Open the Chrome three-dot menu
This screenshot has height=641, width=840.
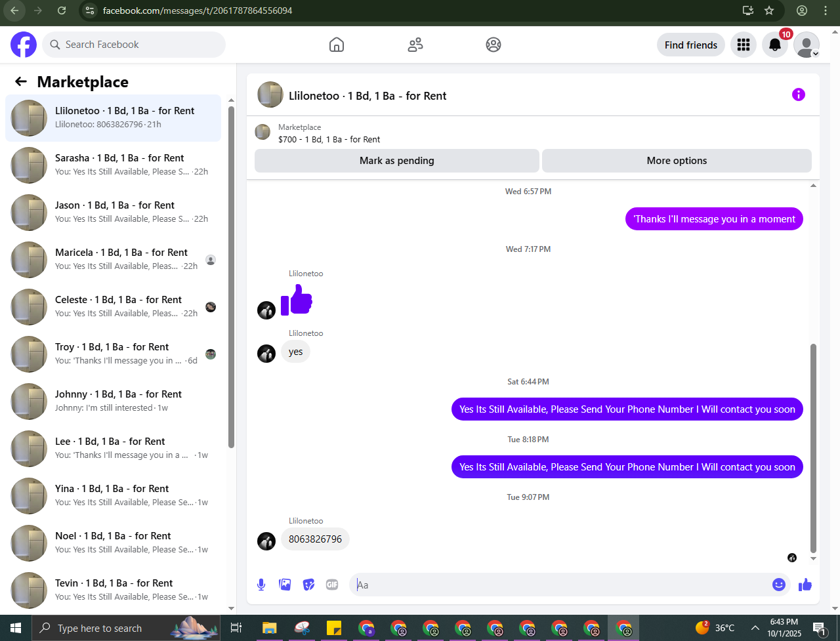(x=826, y=10)
